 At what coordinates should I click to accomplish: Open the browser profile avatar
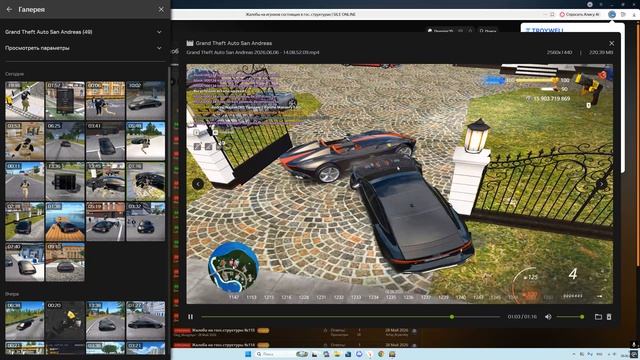[x=612, y=14]
